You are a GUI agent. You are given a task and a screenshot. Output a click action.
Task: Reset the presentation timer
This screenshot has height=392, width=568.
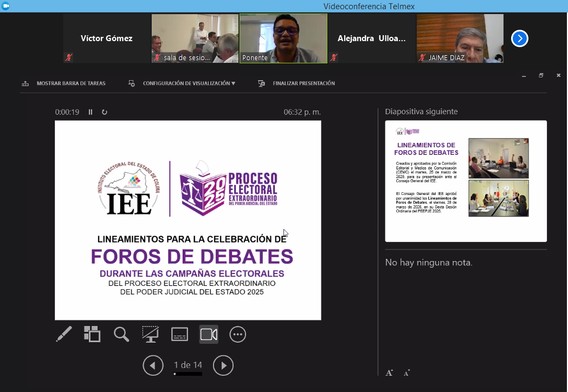pyautogui.click(x=104, y=112)
